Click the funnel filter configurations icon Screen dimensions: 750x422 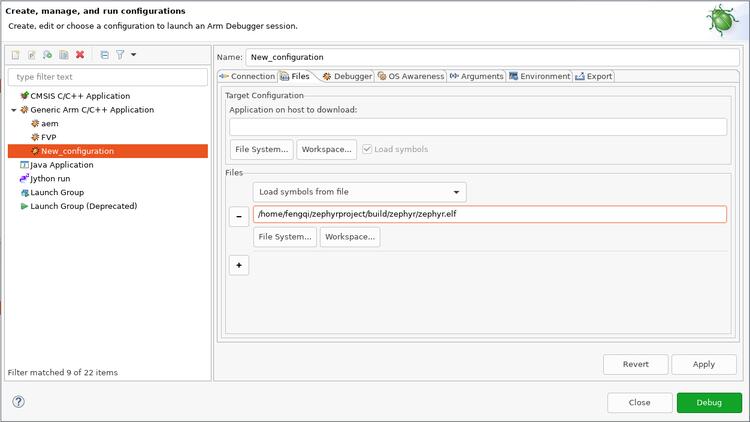pos(119,55)
